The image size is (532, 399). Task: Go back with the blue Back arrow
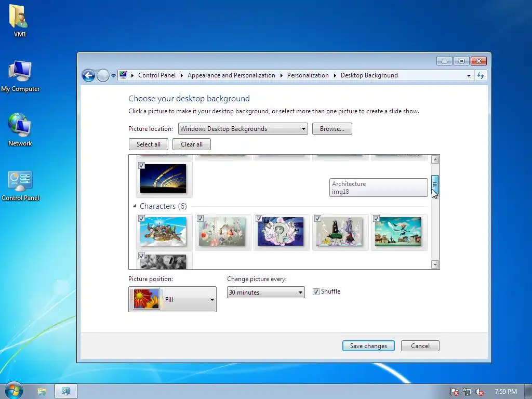[88, 75]
